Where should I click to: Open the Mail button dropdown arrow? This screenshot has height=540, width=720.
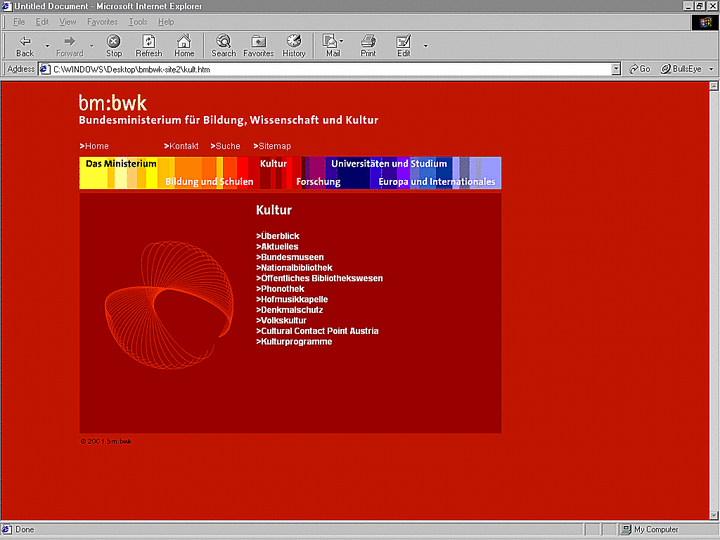[x=342, y=41]
